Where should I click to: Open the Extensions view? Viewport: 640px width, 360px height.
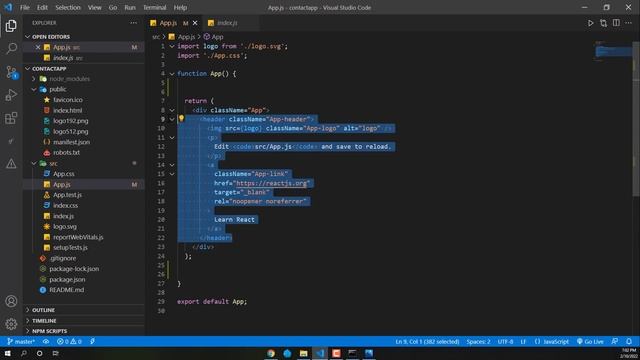click(x=11, y=118)
